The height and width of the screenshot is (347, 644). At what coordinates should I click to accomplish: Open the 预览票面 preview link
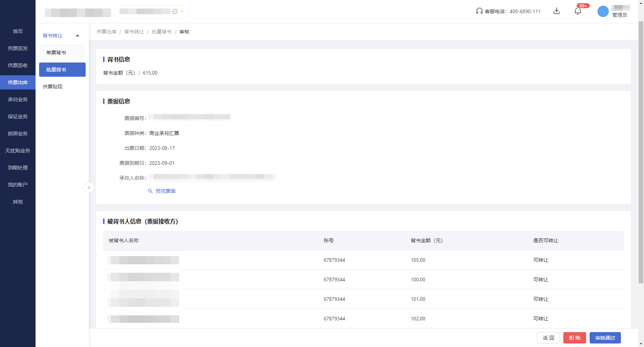coord(166,191)
